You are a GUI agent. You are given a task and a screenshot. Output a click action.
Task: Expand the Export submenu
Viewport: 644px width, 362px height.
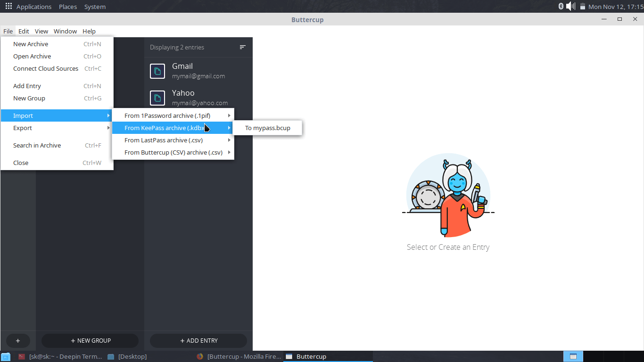57,128
